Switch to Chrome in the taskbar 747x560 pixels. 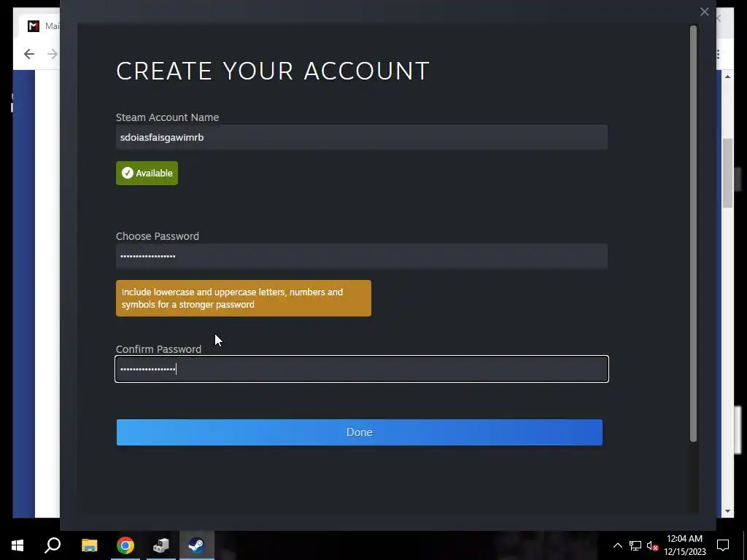click(x=125, y=545)
